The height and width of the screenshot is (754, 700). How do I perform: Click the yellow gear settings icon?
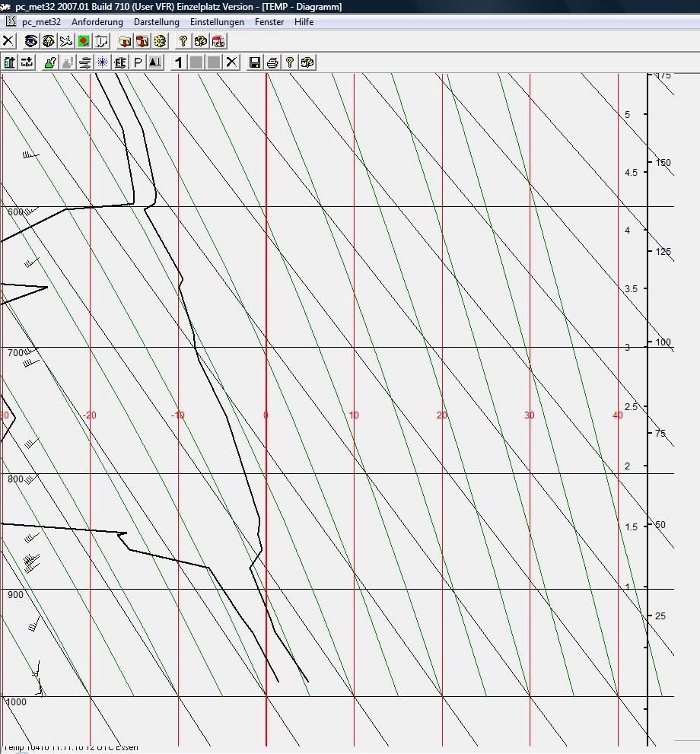coord(160,41)
